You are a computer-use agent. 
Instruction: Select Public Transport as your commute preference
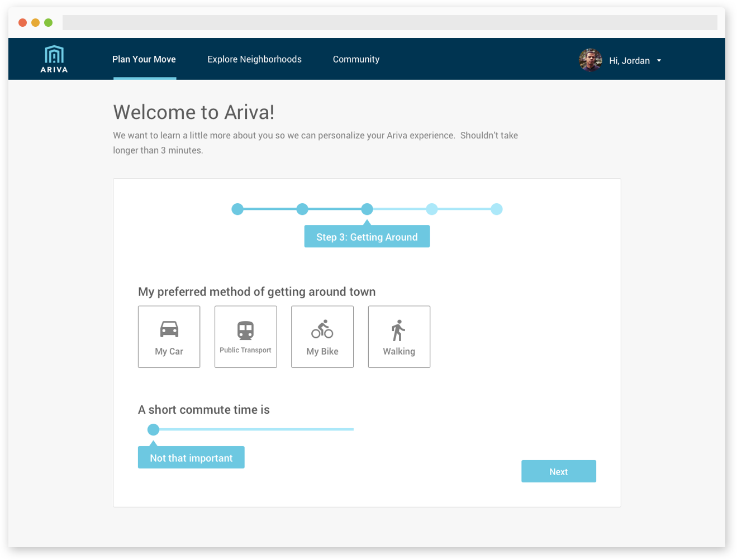point(245,337)
